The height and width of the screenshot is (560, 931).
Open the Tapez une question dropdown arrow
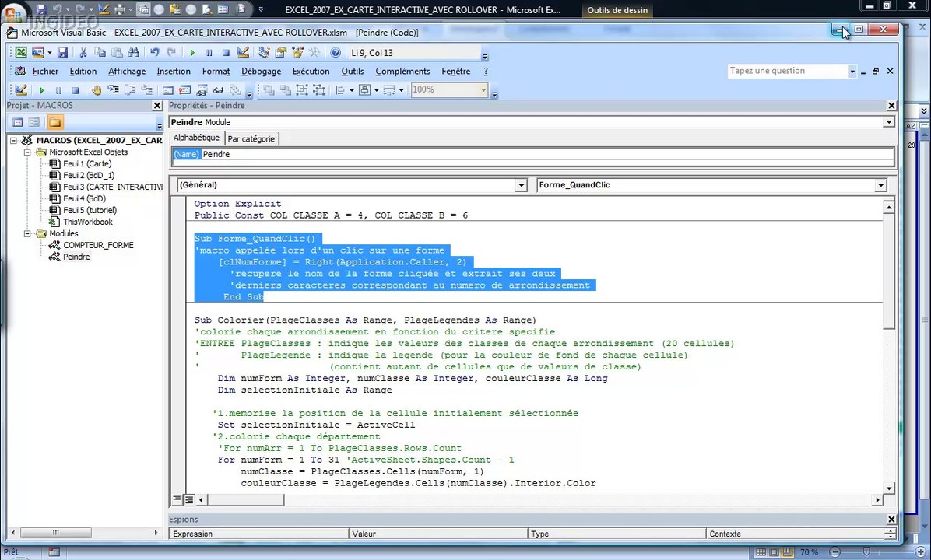(x=852, y=72)
